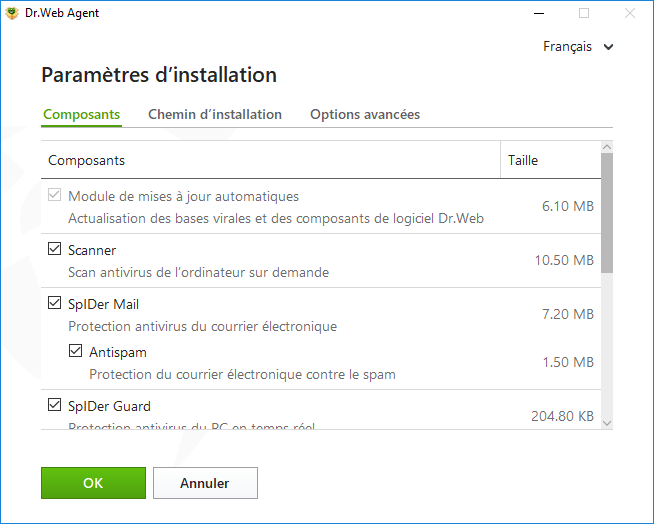Screen dimensions: 654x524
Task: Switch to the Chemin d'installation tab
Action: (215, 114)
